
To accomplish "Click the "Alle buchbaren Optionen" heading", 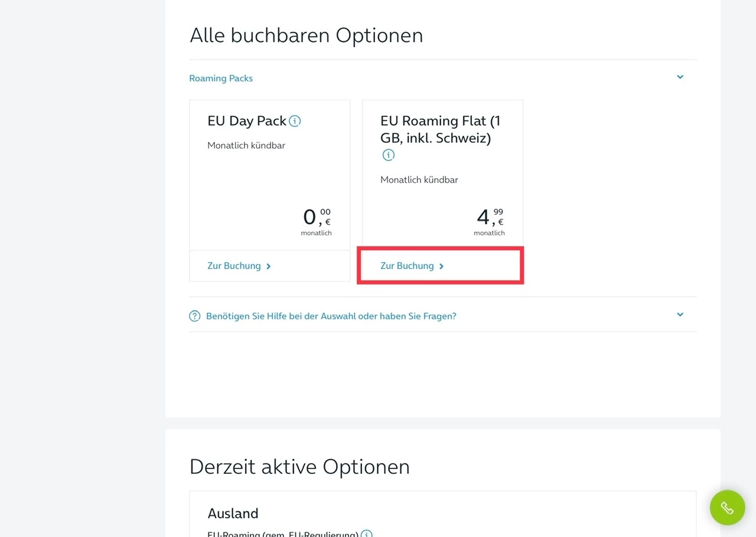I will 306,35.
